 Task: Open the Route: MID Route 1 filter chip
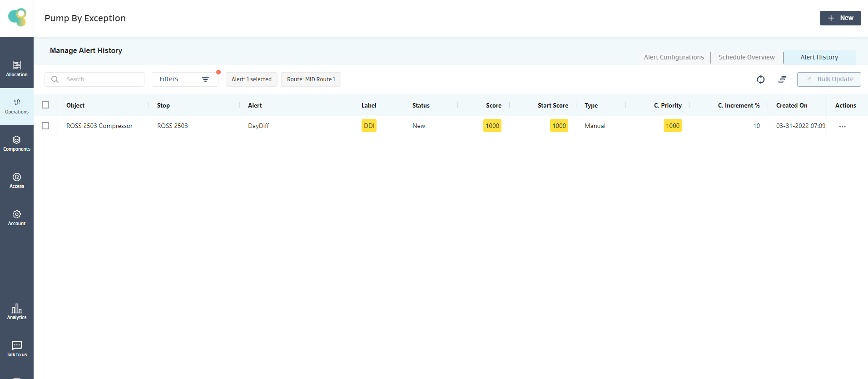click(x=311, y=79)
